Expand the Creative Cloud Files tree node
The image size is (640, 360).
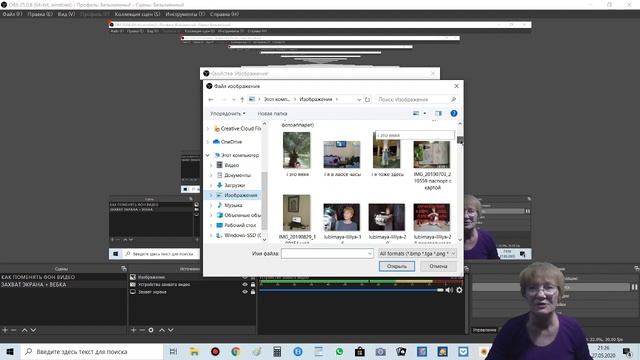(208, 129)
